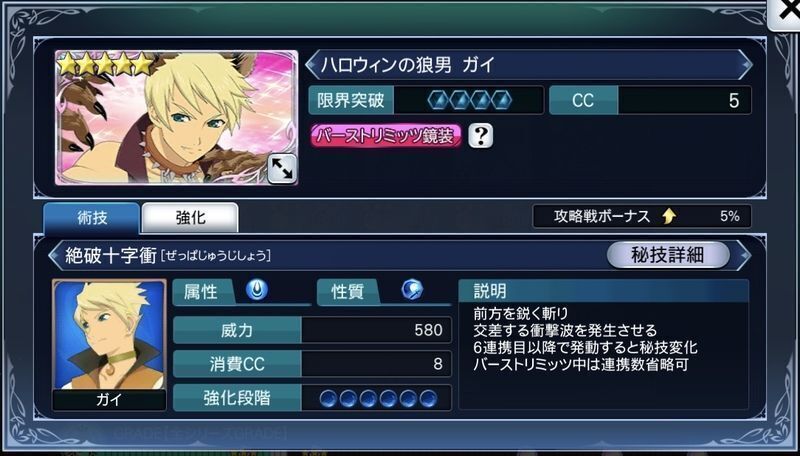Open 秘技詳細 details button
Viewport: 800px width, 456px height.
click(x=668, y=255)
